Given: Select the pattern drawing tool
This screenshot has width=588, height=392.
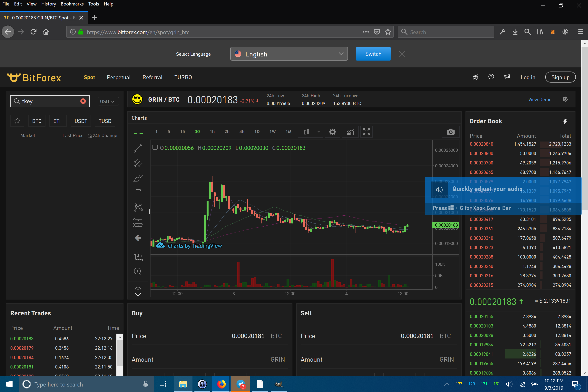Looking at the screenshot, I should click(138, 208).
